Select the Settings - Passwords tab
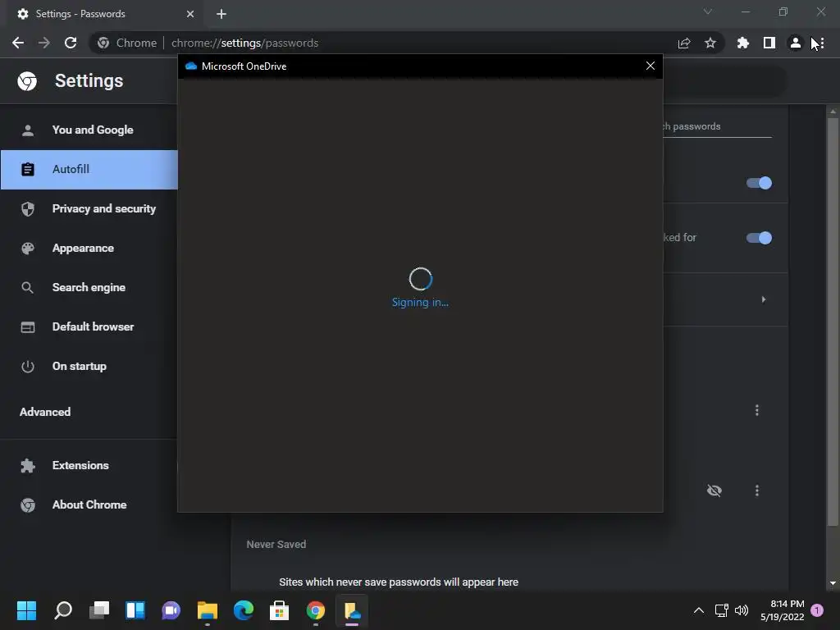Viewport: 840px width, 630px height. coord(104,14)
